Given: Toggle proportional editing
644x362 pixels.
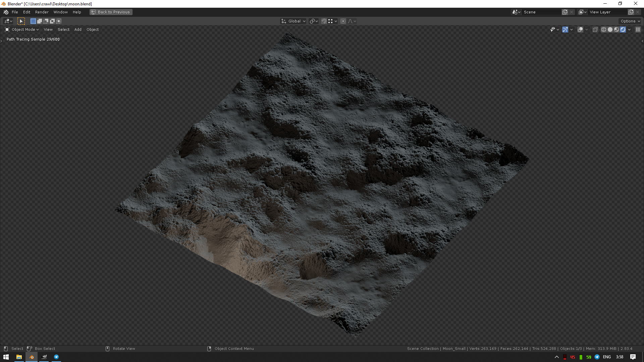Looking at the screenshot, I should (343, 21).
